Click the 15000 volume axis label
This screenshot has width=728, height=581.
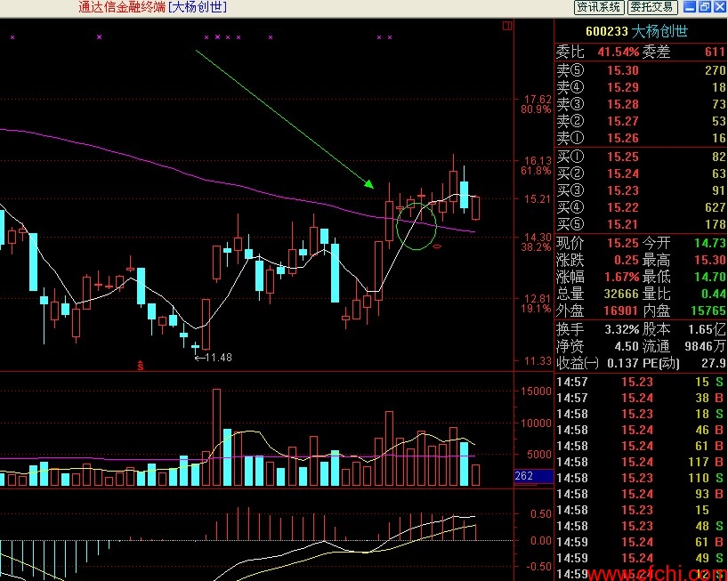point(536,391)
